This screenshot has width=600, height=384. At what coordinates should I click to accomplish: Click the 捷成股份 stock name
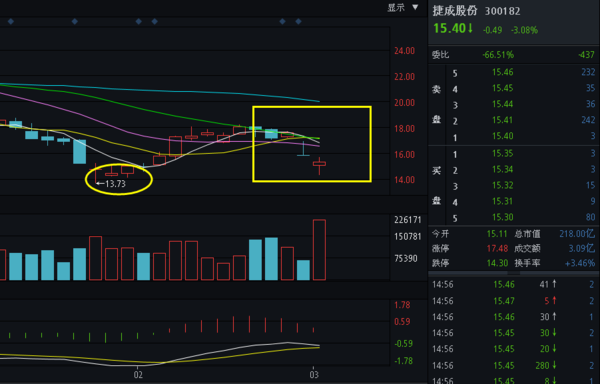[455, 11]
